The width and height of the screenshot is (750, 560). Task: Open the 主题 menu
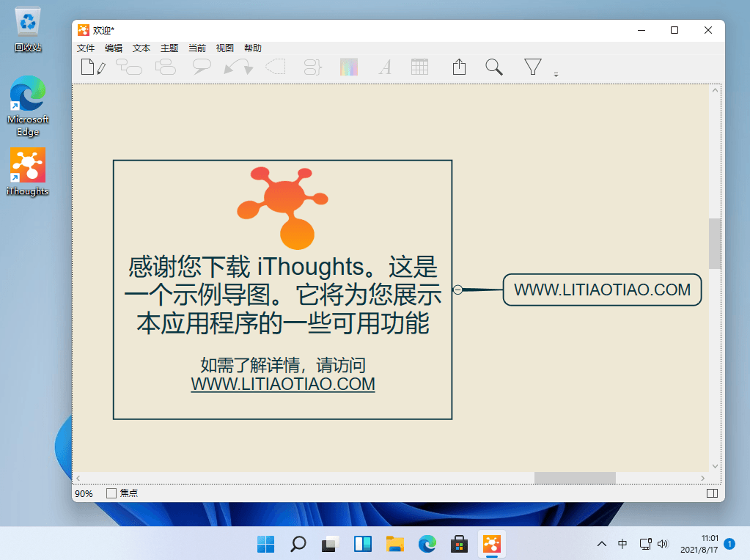169,48
